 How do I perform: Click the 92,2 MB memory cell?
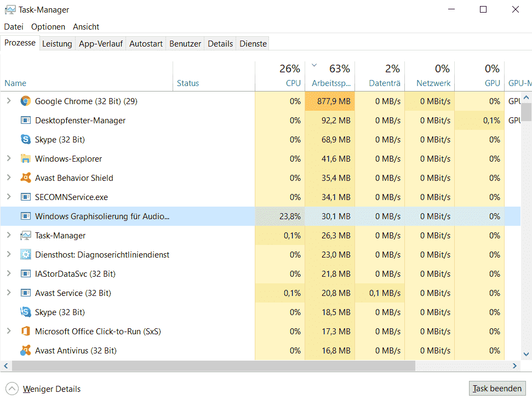point(330,120)
